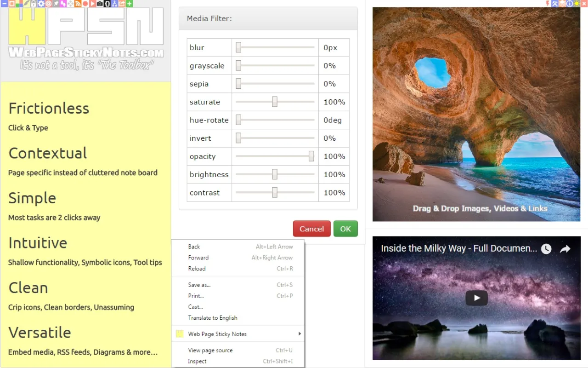Lock the current sticky note
This screenshot has height=368, width=588.
(34, 4)
